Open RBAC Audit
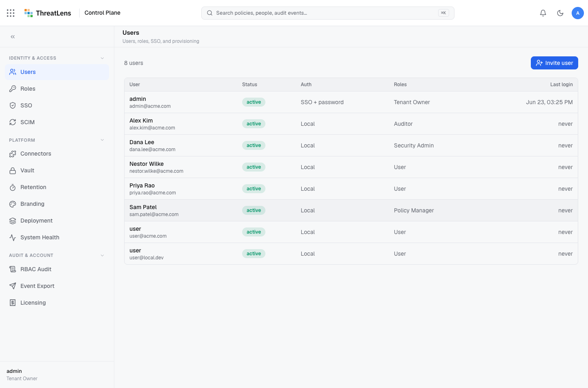588x388 pixels. [x=57, y=269]
